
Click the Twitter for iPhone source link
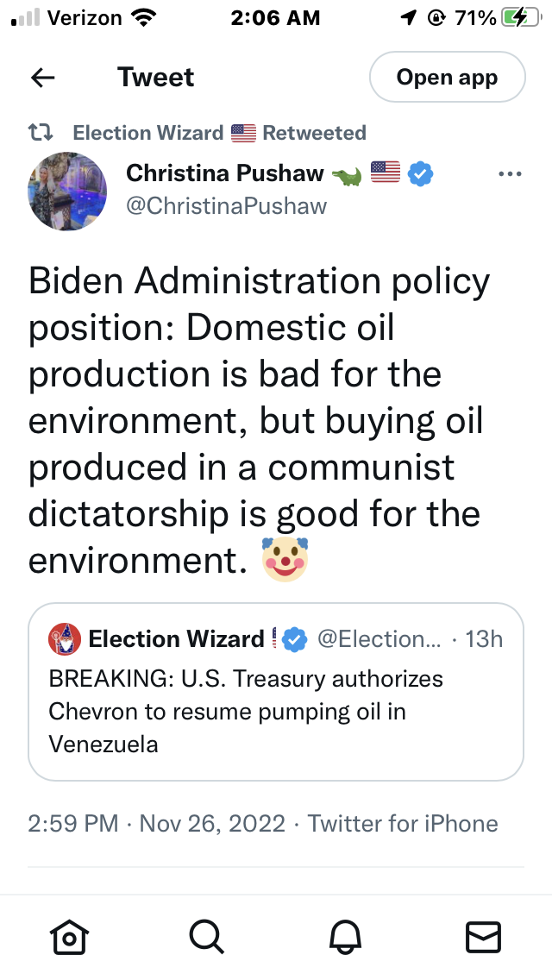tap(403, 823)
